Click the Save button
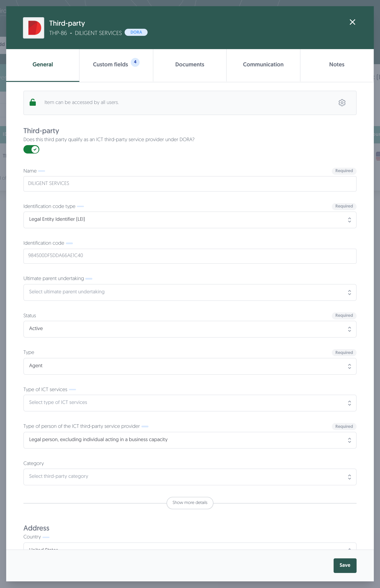 (x=345, y=565)
